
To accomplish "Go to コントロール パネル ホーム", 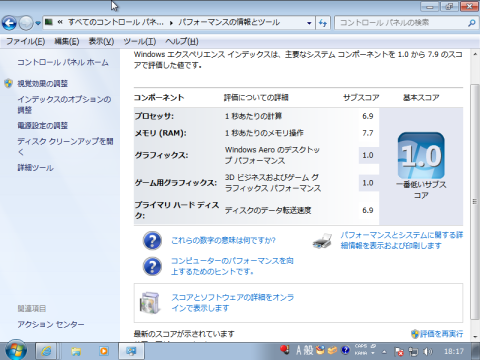I will (x=63, y=62).
